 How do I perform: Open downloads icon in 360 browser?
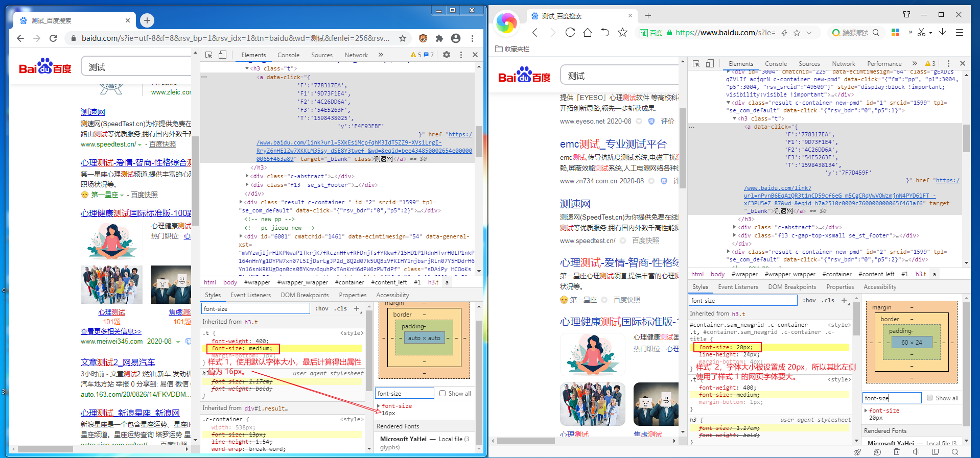[943, 32]
